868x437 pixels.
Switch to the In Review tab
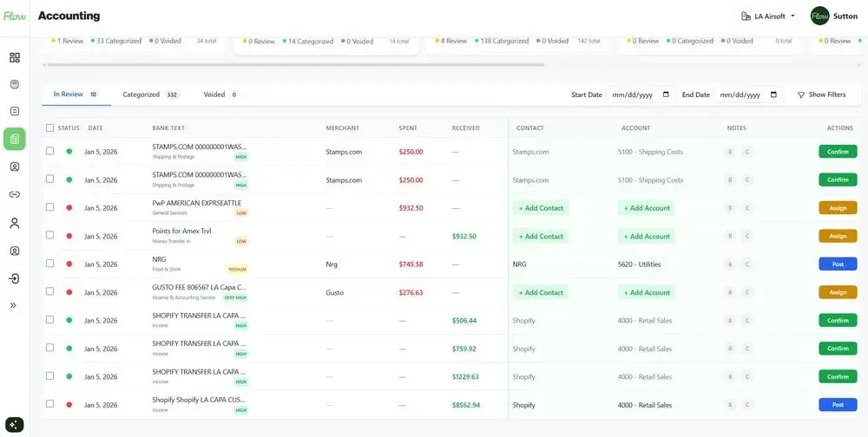click(76, 95)
